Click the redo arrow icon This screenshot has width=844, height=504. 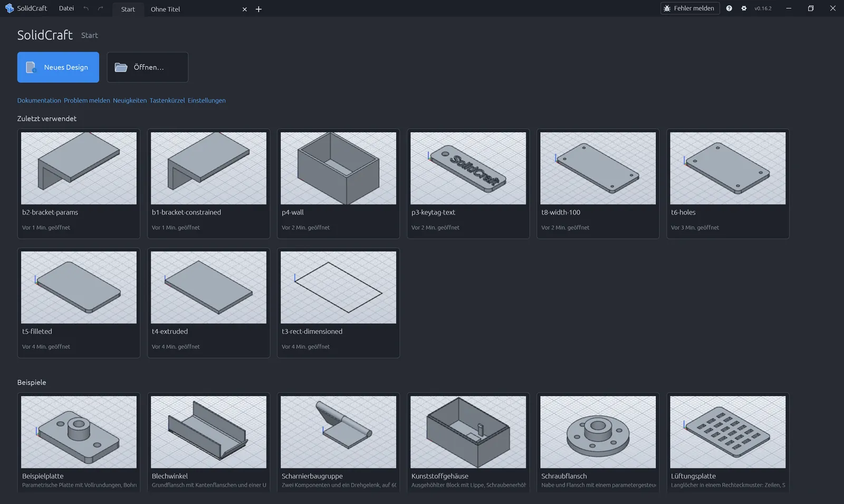point(100,8)
